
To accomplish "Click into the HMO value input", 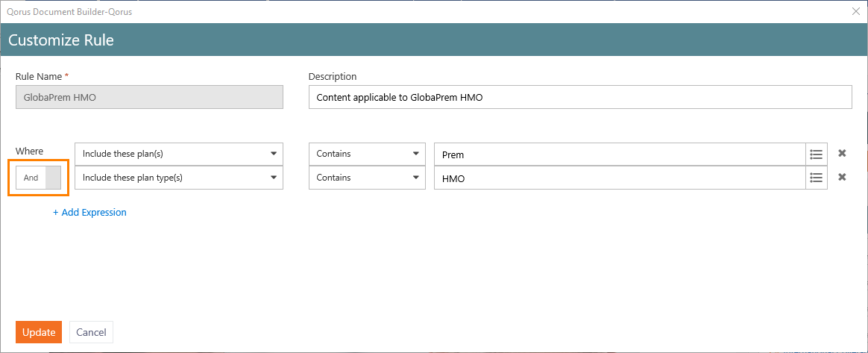I will pos(620,178).
